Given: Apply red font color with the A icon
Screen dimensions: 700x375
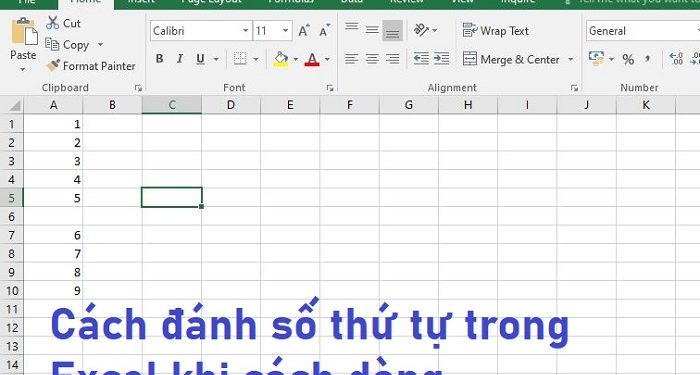Looking at the screenshot, I should (x=312, y=58).
